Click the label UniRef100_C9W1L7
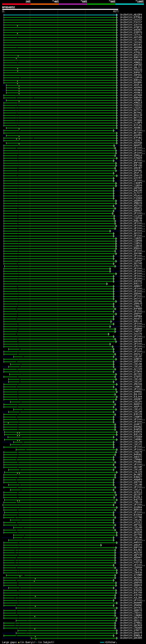Viewport: 146px width, 644px height. [x=131, y=306]
